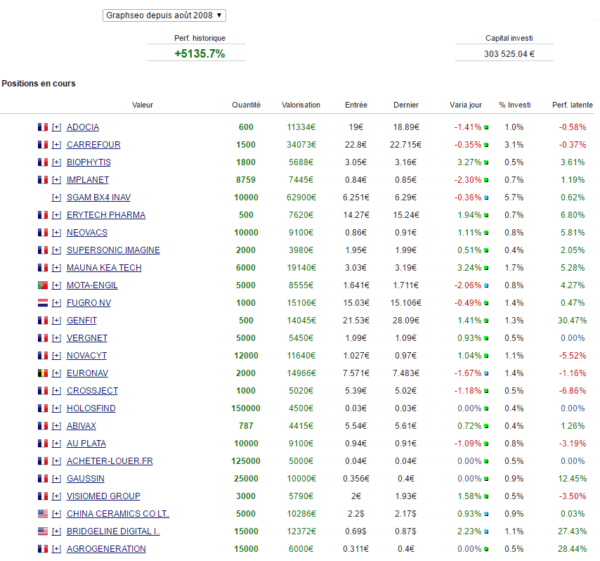Click the +5135.7% historical performance value
The width and height of the screenshot is (600, 561).
coord(200,54)
